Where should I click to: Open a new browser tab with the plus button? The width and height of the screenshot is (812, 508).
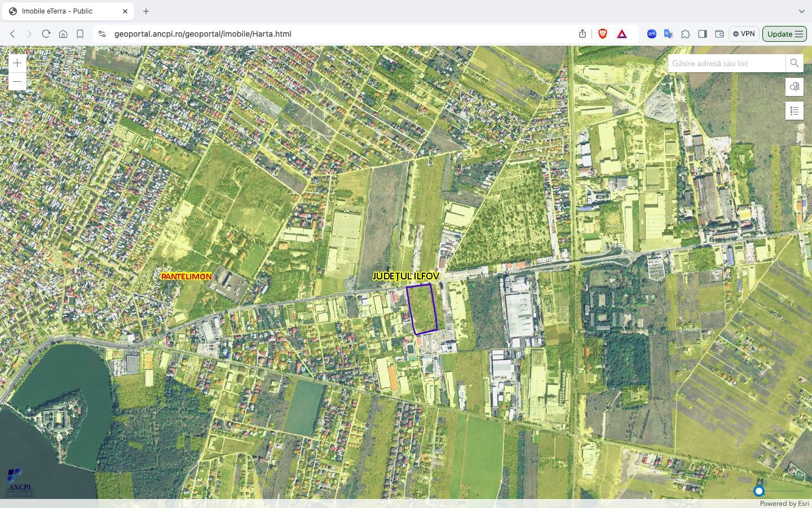coord(145,11)
